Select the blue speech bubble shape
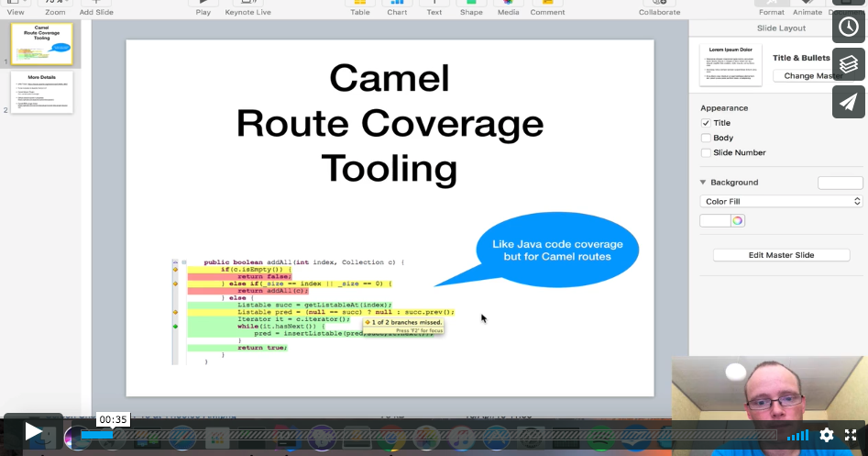Viewport: 868px width, 456px height. tap(556, 250)
